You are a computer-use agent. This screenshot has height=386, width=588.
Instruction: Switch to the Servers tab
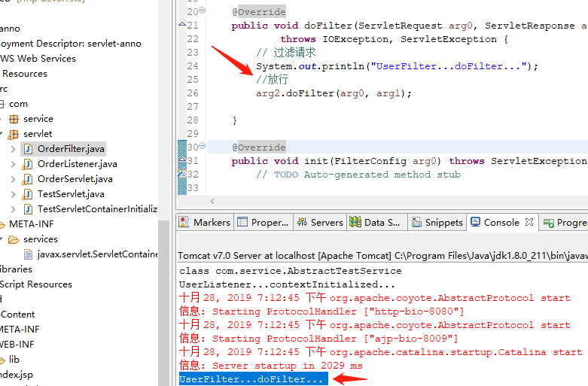[320, 222]
